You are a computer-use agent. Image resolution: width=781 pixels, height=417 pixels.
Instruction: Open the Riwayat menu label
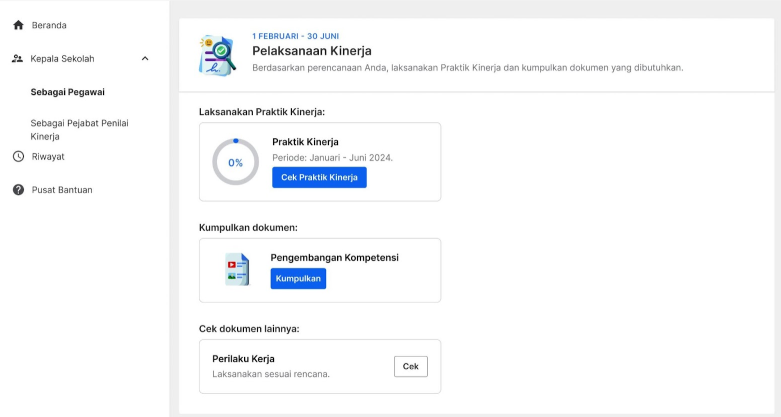(48, 156)
